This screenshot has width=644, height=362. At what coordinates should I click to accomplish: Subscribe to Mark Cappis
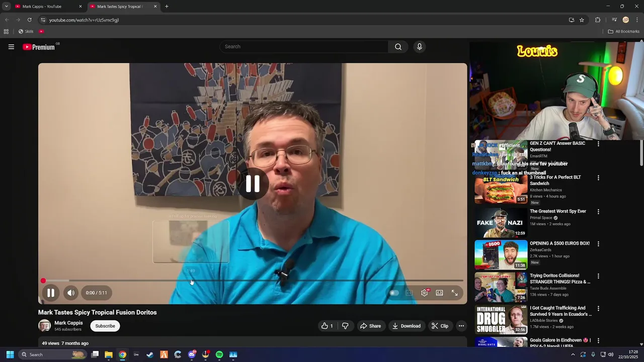pyautogui.click(x=105, y=326)
